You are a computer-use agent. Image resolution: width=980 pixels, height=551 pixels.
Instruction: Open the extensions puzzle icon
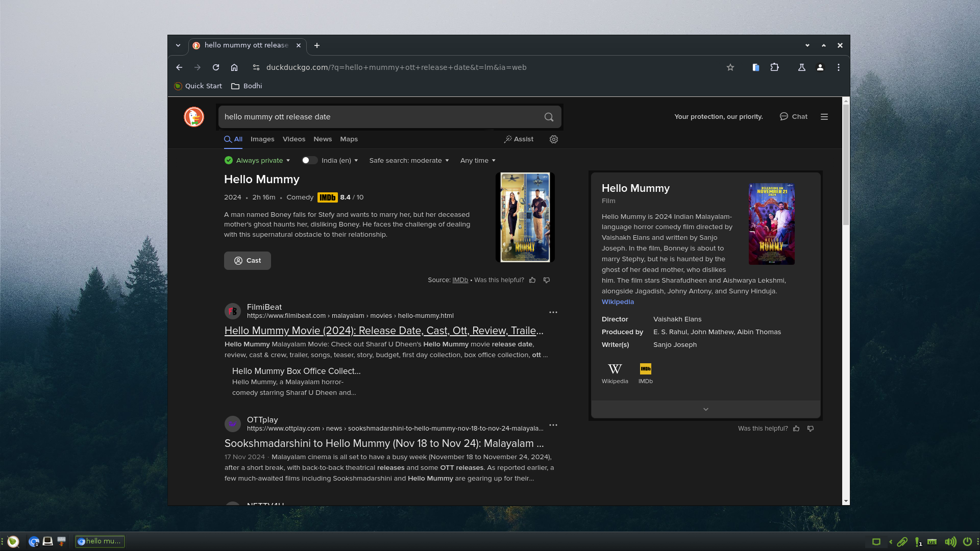click(775, 67)
